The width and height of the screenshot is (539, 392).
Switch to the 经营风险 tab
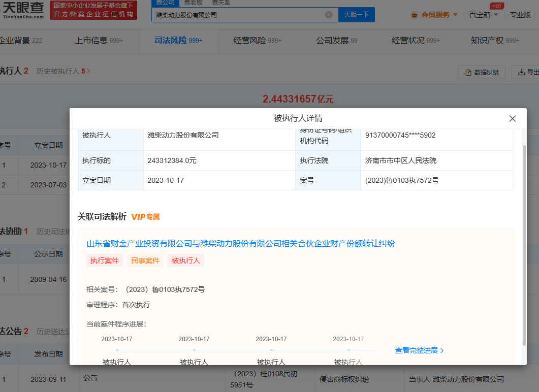(258, 41)
